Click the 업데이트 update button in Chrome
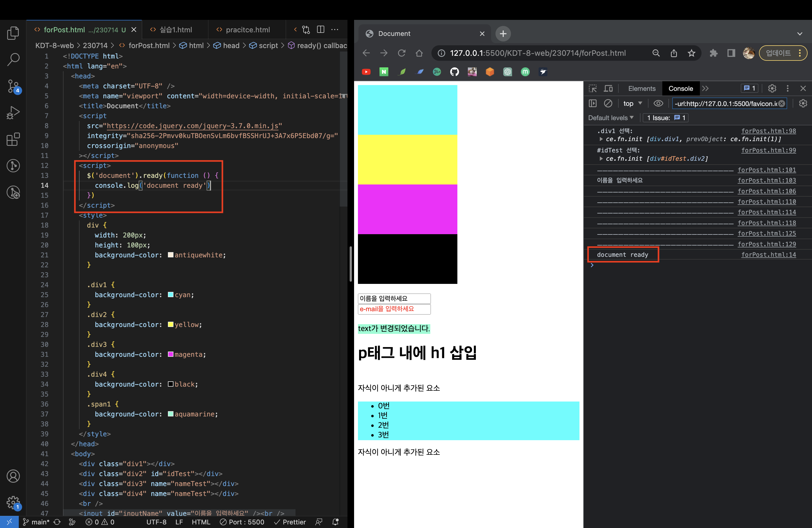Viewport: 812px width, 528px height. [x=783, y=53]
